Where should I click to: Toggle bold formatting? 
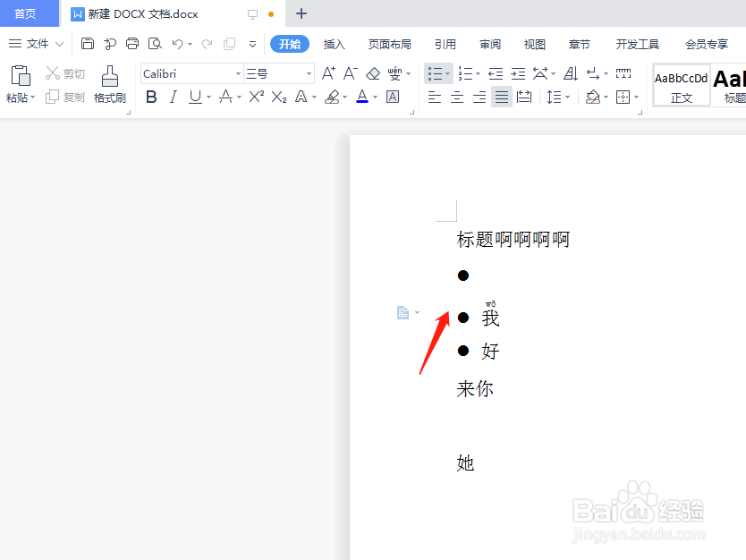click(x=150, y=97)
